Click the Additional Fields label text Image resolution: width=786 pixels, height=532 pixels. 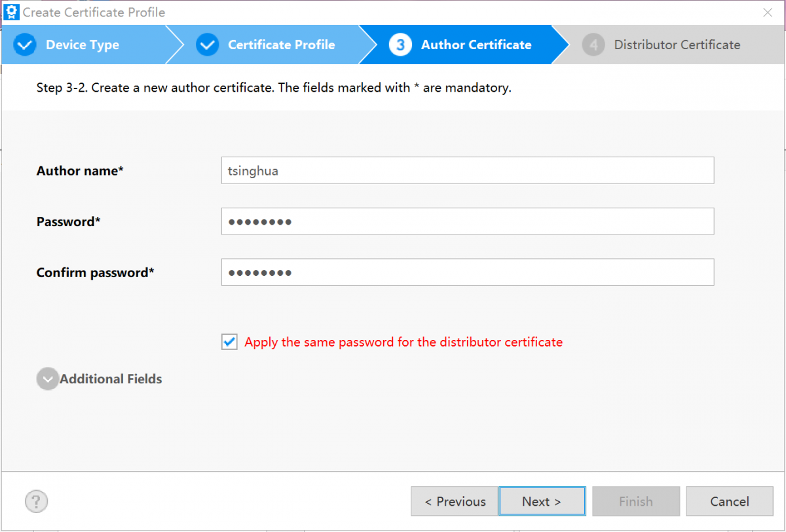(111, 379)
